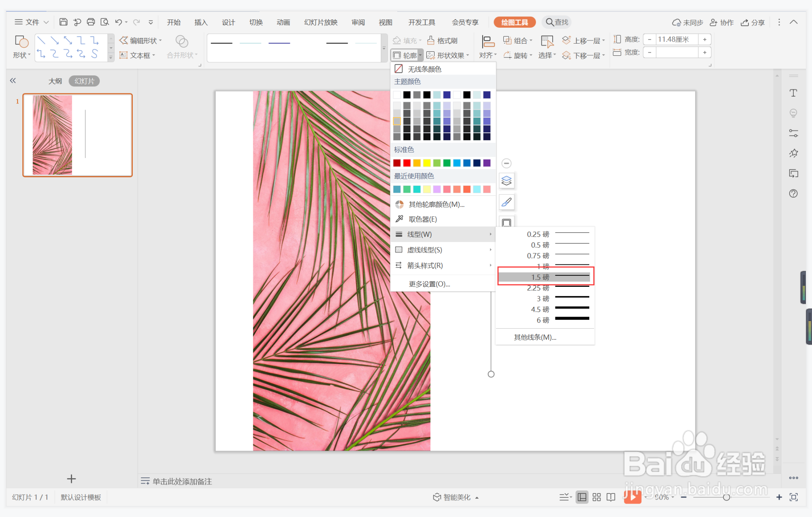812x517 pixels.
Task: Toggle the normal view button in status bar
Action: [x=582, y=497]
